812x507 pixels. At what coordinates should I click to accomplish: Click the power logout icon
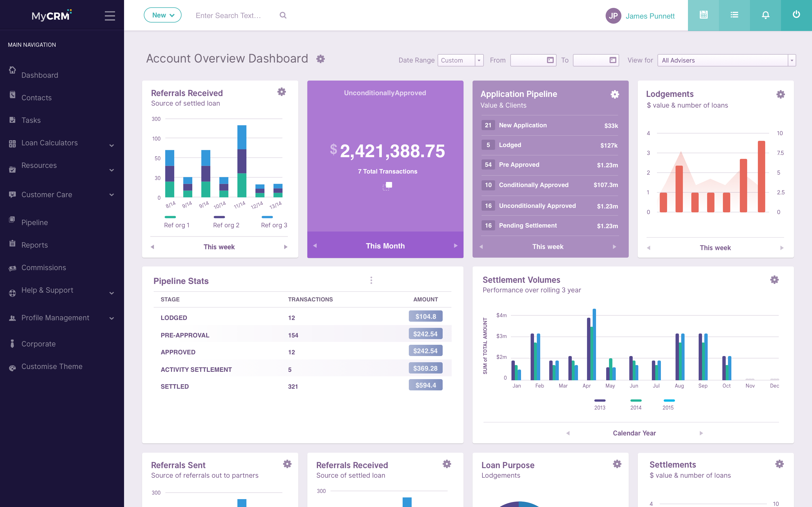[796, 15]
